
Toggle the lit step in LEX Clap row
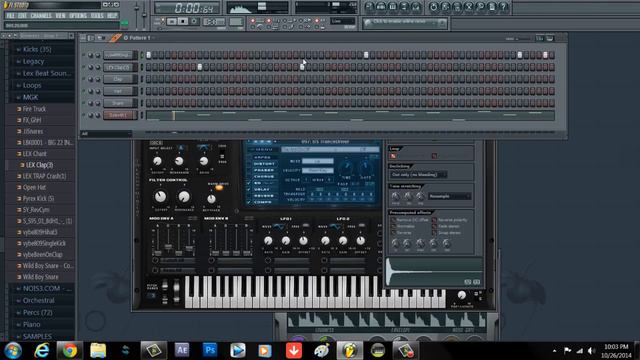click(200, 67)
